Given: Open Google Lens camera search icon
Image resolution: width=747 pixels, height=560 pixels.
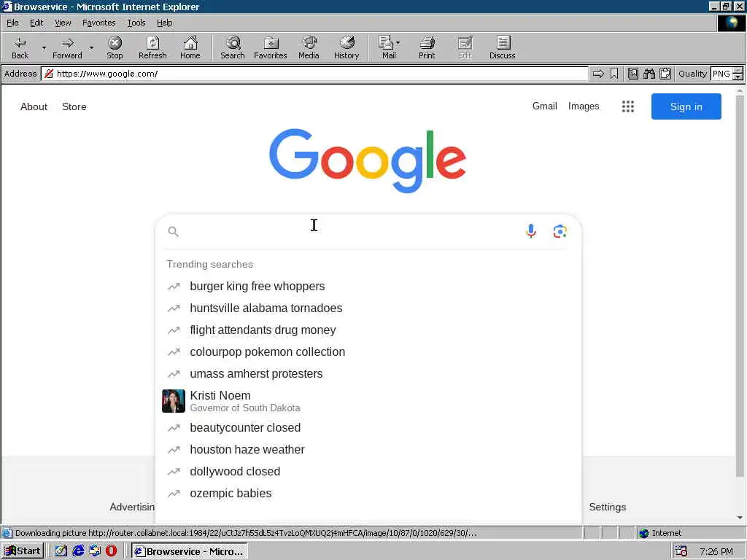Looking at the screenshot, I should pyautogui.click(x=560, y=231).
